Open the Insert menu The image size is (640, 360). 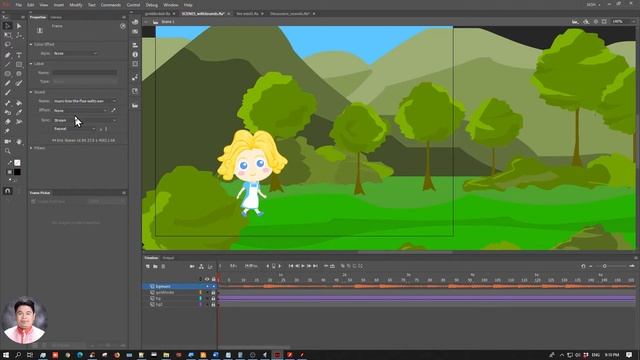tap(59, 5)
